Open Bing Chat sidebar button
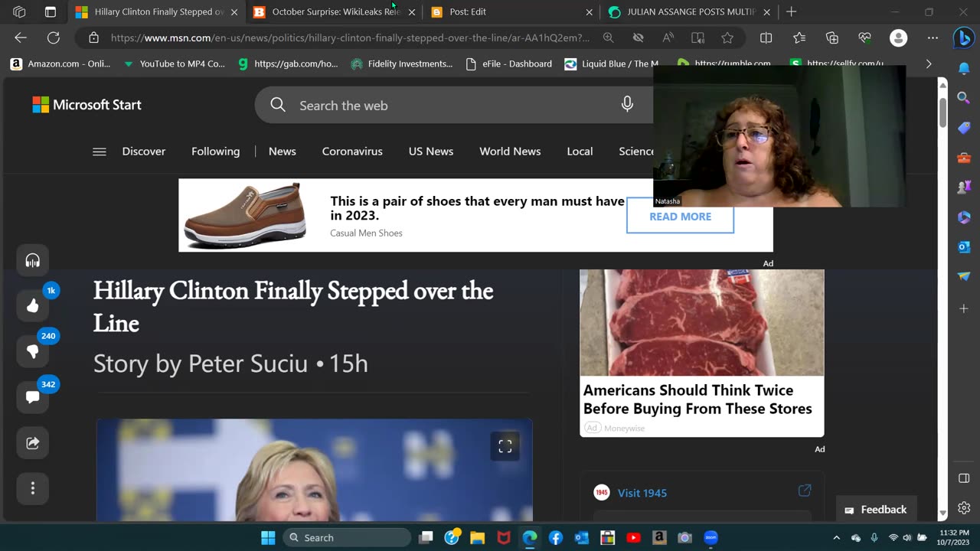The height and width of the screenshot is (551, 980). [x=963, y=37]
